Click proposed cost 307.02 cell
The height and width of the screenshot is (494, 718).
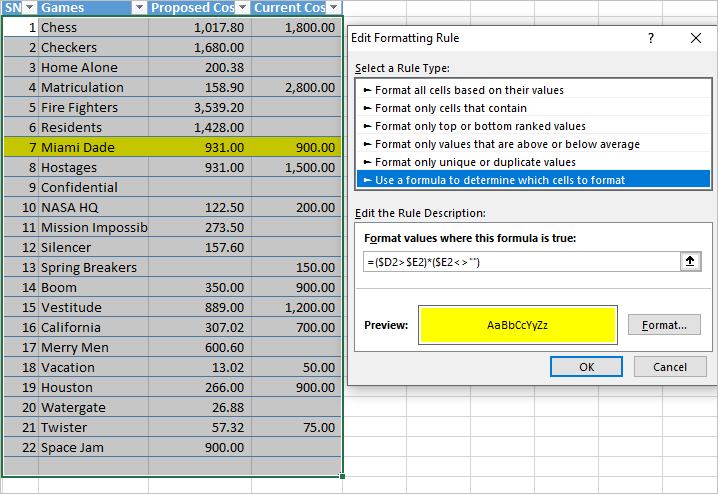200,327
